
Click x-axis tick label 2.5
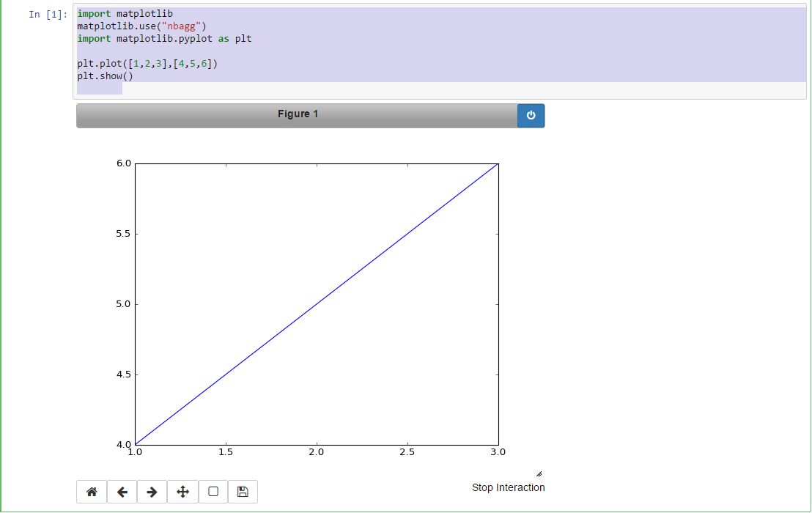point(407,452)
